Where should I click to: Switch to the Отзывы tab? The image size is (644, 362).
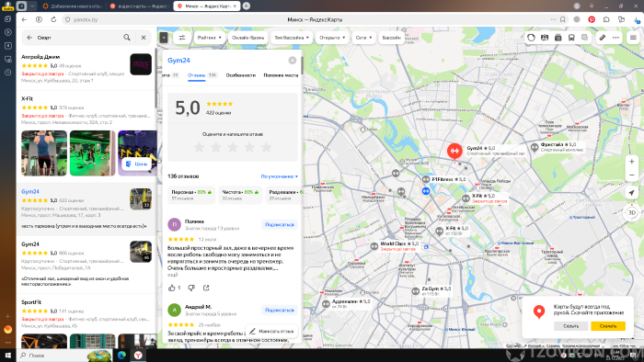pos(201,75)
